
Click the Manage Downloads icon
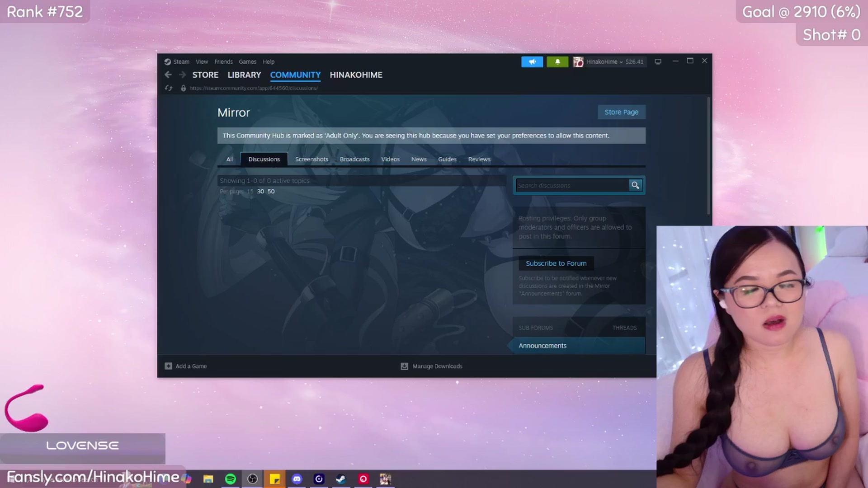point(404,366)
